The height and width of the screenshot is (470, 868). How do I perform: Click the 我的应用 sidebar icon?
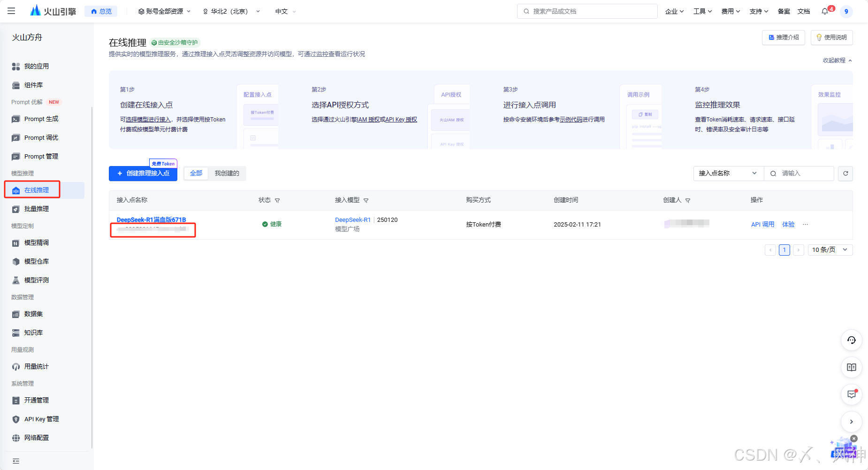click(16, 67)
